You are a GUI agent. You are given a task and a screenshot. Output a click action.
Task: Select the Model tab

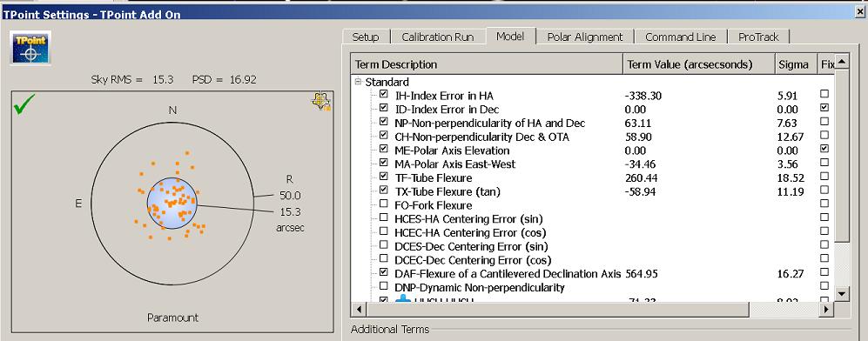(x=510, y=37)
